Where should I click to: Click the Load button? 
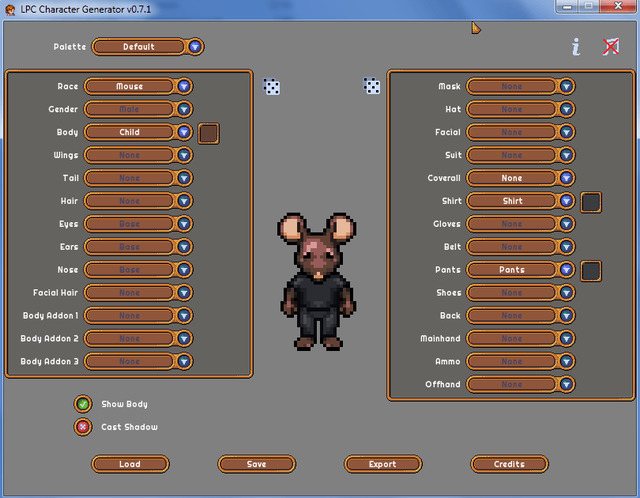point(130,464)
